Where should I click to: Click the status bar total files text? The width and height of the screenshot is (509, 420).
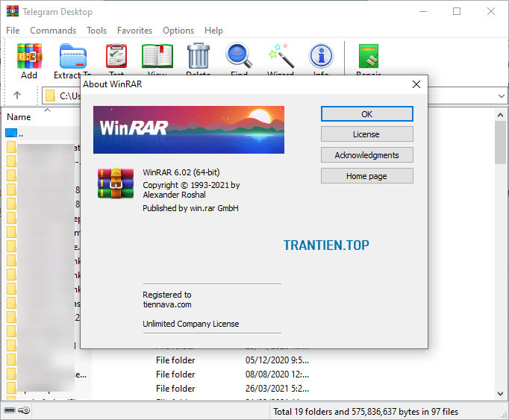pyautogui.click(x=366, y=412)
